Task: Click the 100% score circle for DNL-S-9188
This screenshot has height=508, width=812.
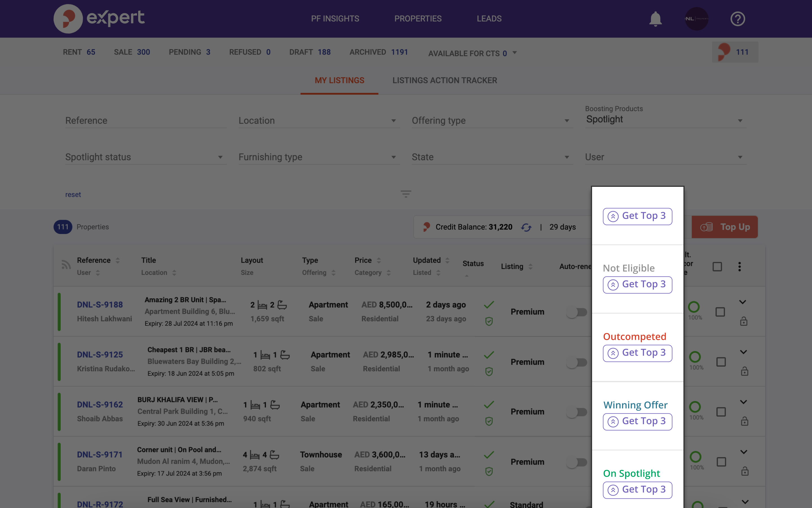Action: [x=694, y=307]
